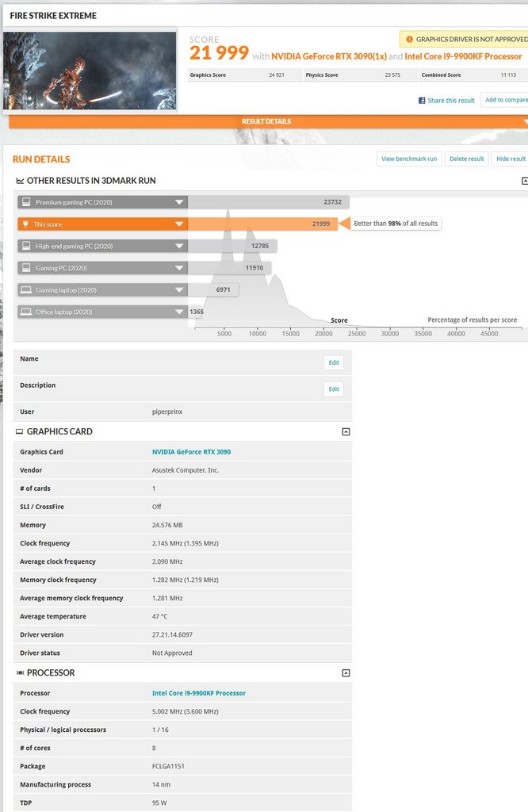Click the Vendor value Asustek Computer, Inc.
The image size is (528, 812).
point(186,470)
